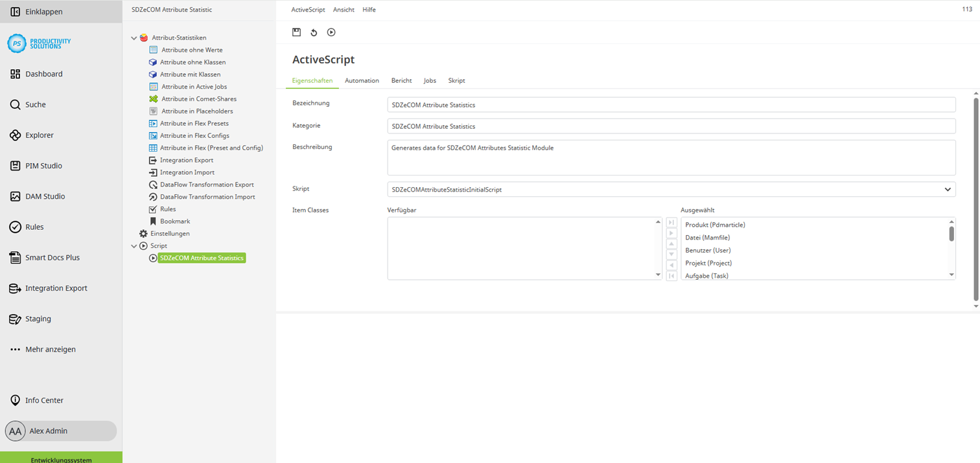
Task: Click the save icon in the toolbar
Action: click(296, 32)
